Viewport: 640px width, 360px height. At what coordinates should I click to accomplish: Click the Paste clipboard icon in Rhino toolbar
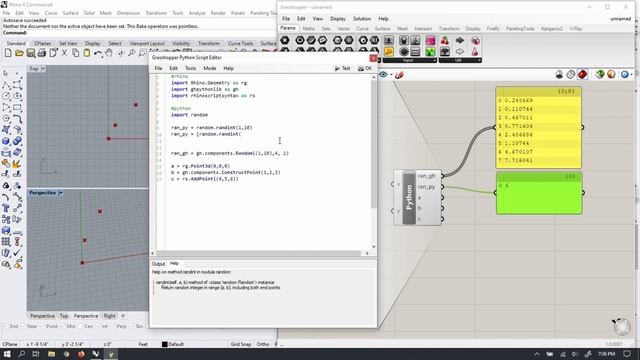(87, 53)
